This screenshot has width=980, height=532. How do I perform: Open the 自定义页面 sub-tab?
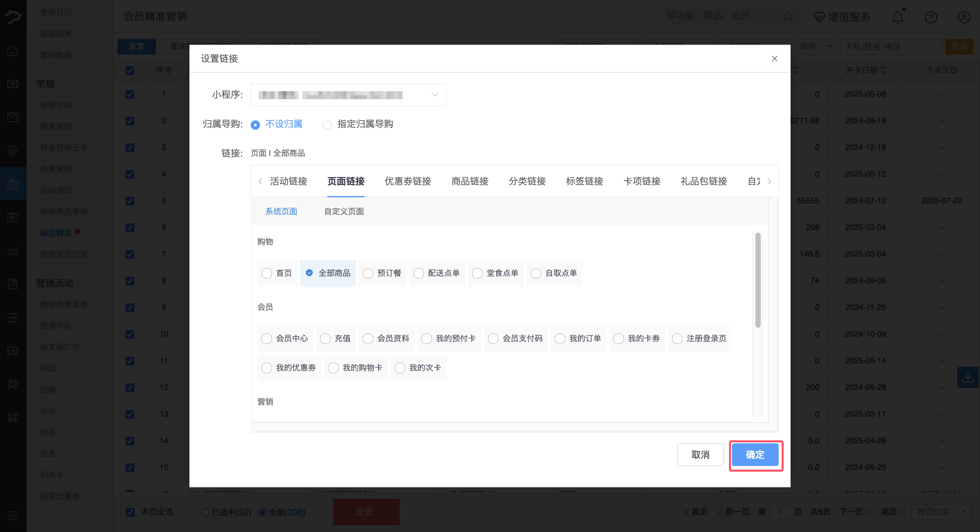[344, 212]
